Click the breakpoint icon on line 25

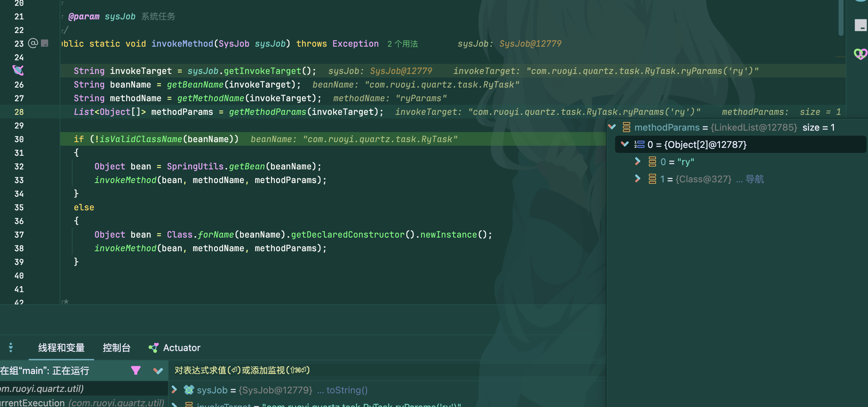pyautogui.click(x=18, y=70)
